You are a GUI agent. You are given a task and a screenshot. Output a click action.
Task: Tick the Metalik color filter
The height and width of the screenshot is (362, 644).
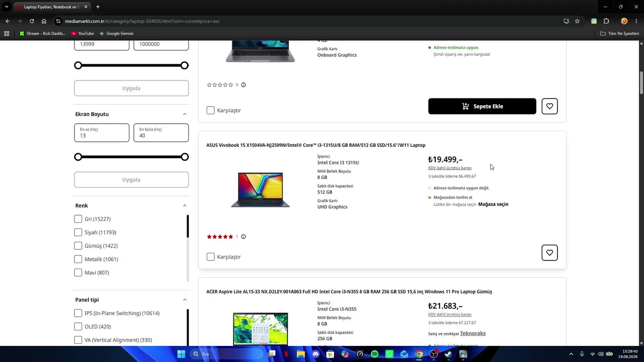[78, 259]
